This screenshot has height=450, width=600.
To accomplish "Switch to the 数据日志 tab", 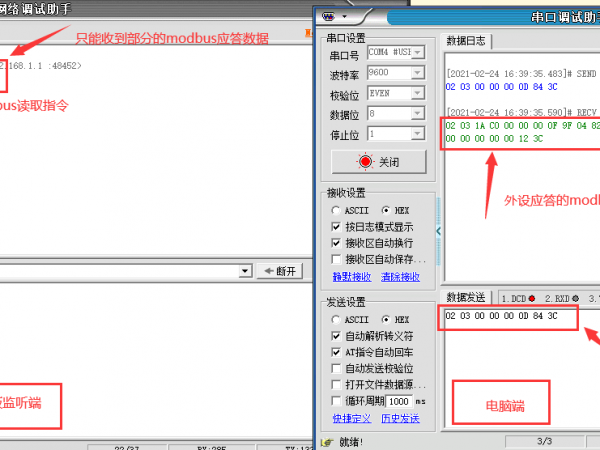I will (x=466, y=40).
